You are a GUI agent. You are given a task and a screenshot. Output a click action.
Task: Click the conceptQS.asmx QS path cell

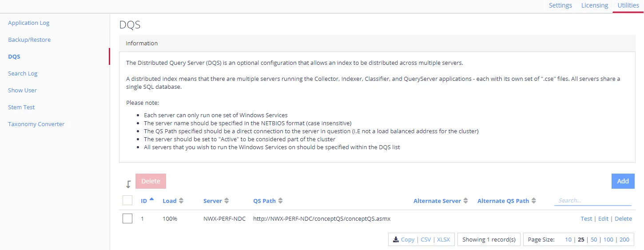pos(322,218)
